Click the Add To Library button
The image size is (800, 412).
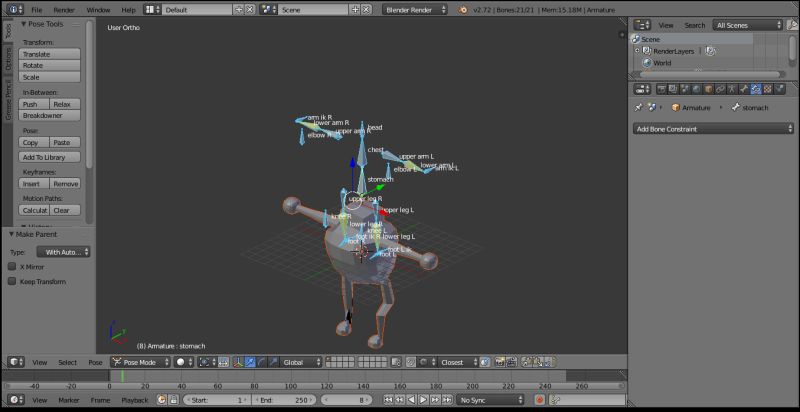[x=49, y=157]
